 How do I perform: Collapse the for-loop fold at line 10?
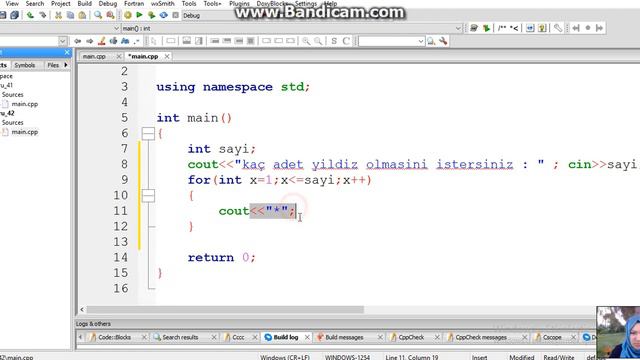(148, 196)
